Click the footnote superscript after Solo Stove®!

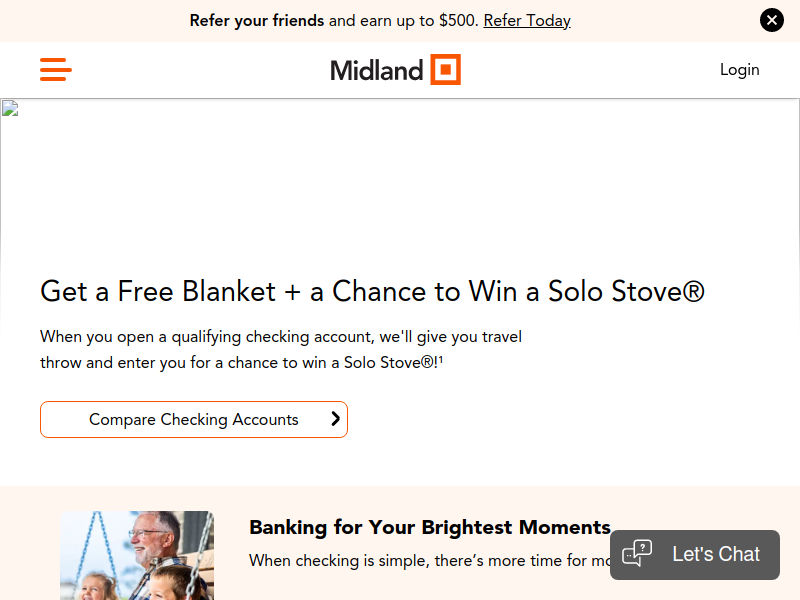tap(441, 359)
